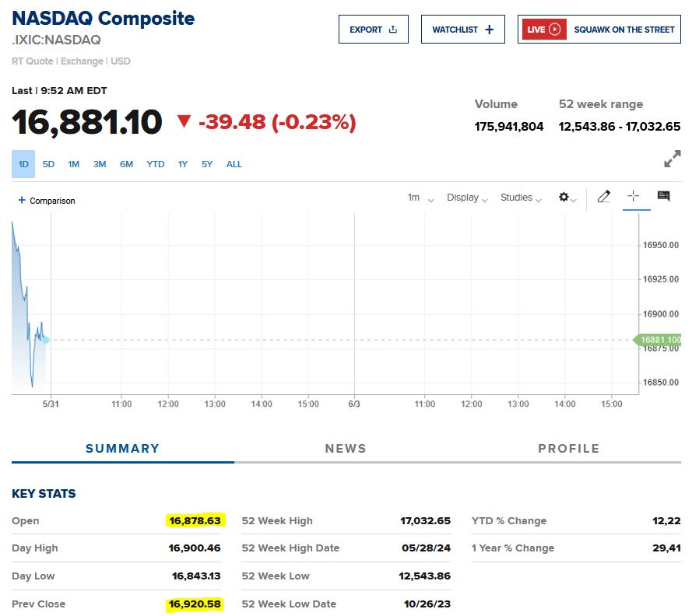
Task: Select the 6M time range
Action: pyautogui.click(x=126, y=164)
